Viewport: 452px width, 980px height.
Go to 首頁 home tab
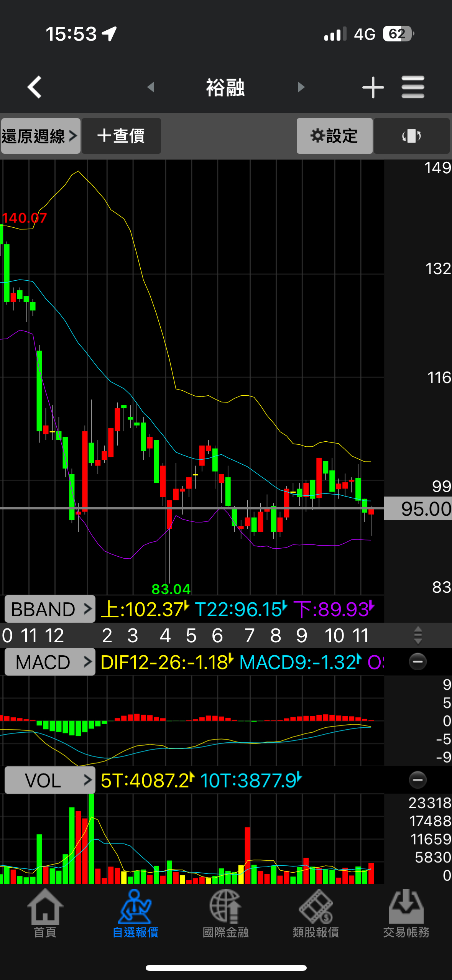45,914
